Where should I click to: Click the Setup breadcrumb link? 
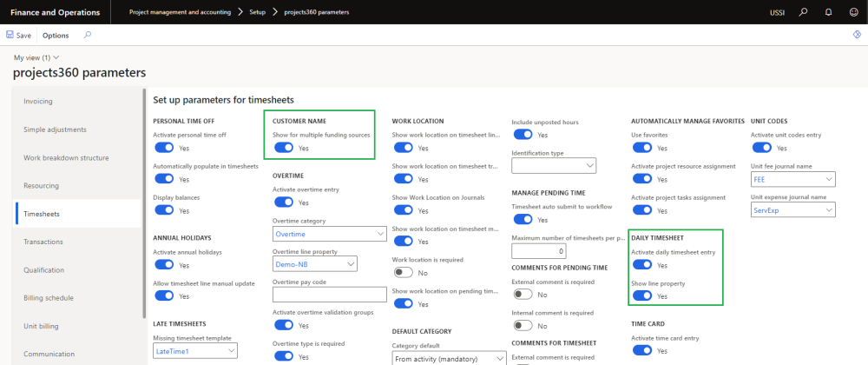click(x=253, y=12)
